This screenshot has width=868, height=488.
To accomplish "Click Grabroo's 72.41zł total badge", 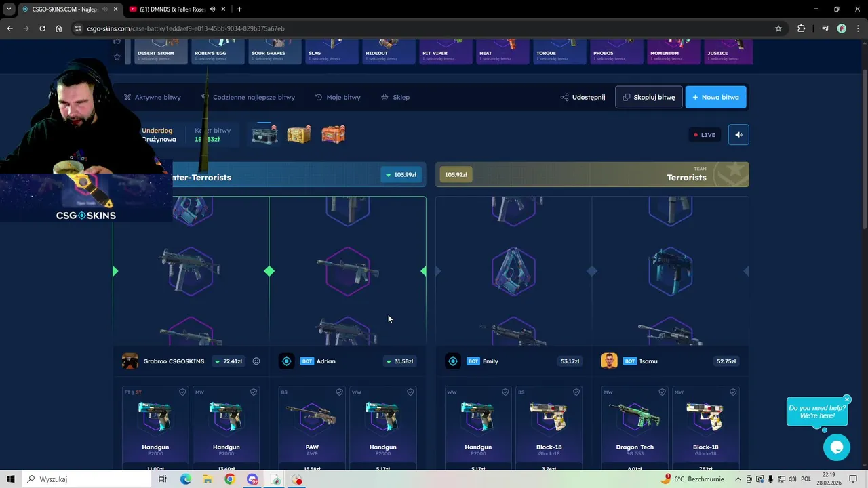I will pyautogui.click(x=228, y=361).
